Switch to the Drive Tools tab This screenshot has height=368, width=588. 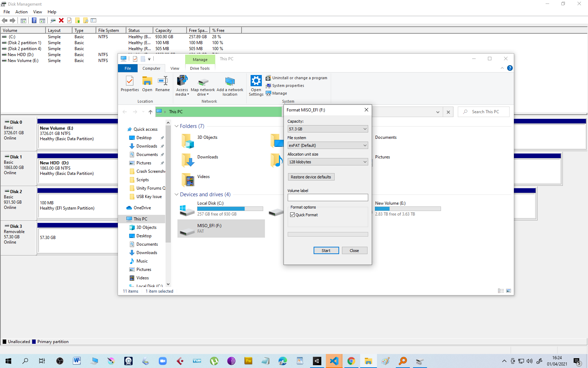[200, 68]
